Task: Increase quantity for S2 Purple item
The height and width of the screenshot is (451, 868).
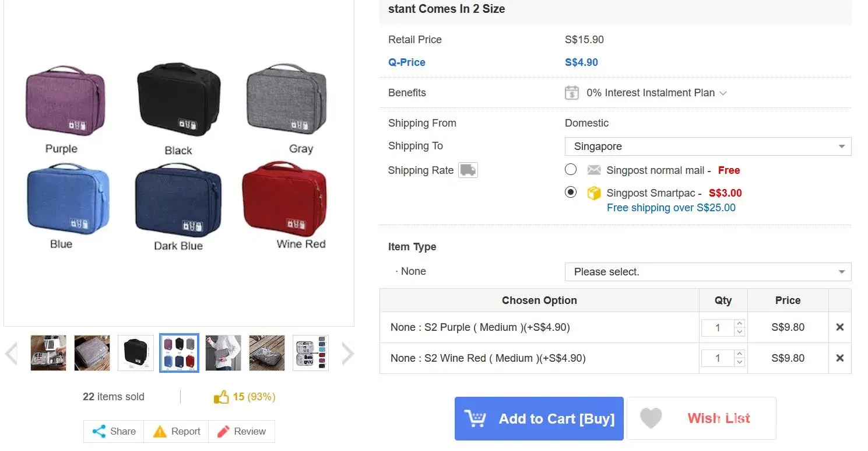Action: (x=740, y=323)
